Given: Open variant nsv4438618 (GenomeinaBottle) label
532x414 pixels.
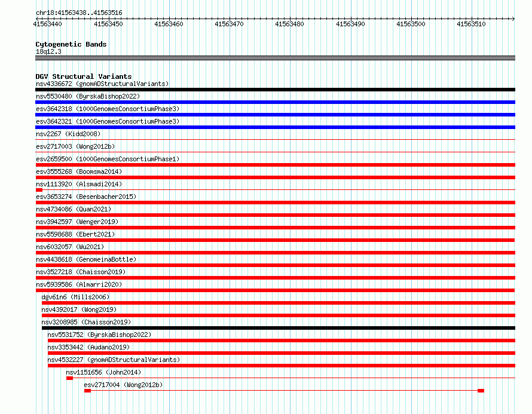Looking at the screenshot, I should coord(86,259).
